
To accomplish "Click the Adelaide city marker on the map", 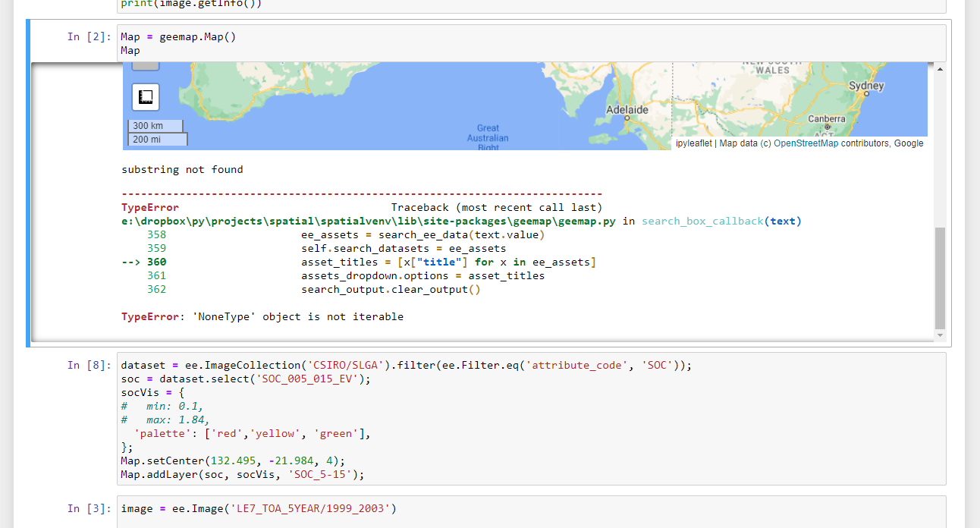I will click(627, 118).
